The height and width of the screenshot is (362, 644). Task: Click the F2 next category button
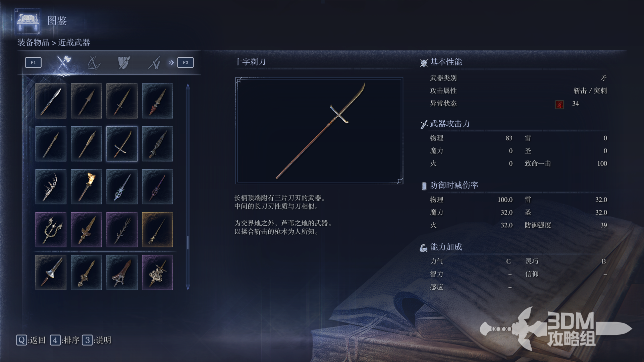(x=185, y=62)
